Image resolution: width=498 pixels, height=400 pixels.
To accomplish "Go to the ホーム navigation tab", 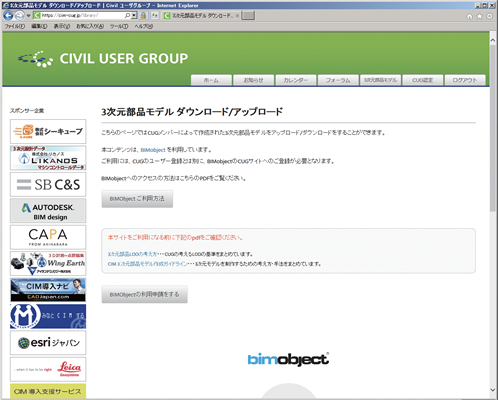I will 211,80.
